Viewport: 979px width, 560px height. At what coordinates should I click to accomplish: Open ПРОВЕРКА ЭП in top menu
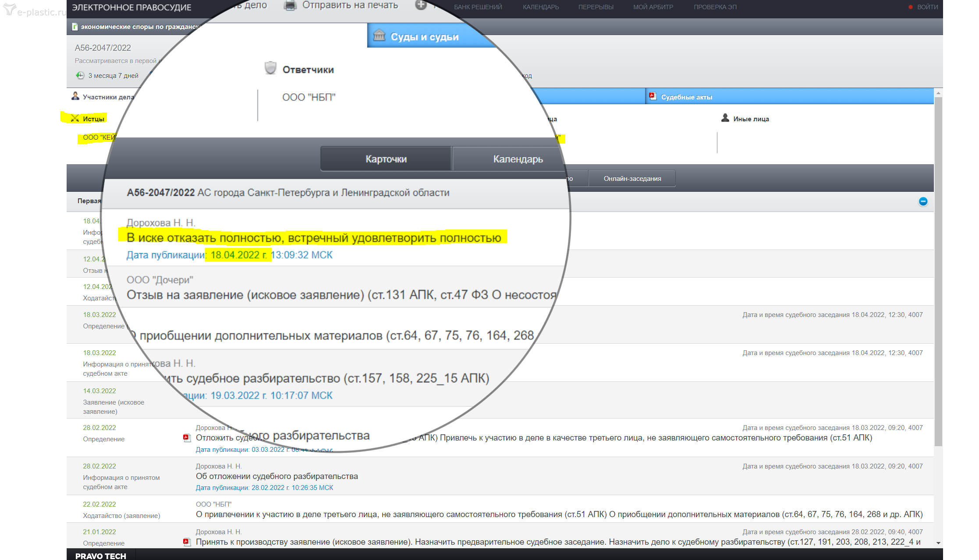[x=715, y=7]
